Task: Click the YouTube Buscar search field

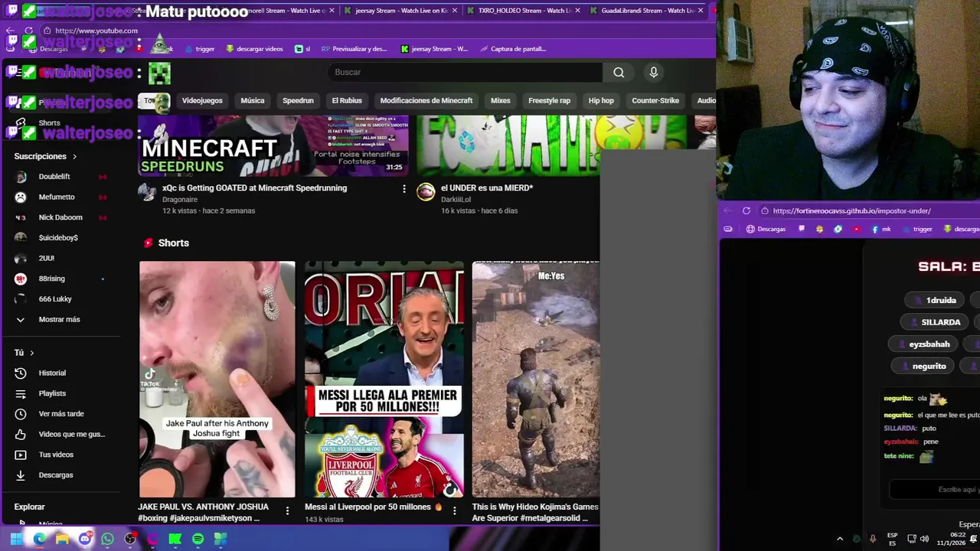Action: tap(465, 72)
